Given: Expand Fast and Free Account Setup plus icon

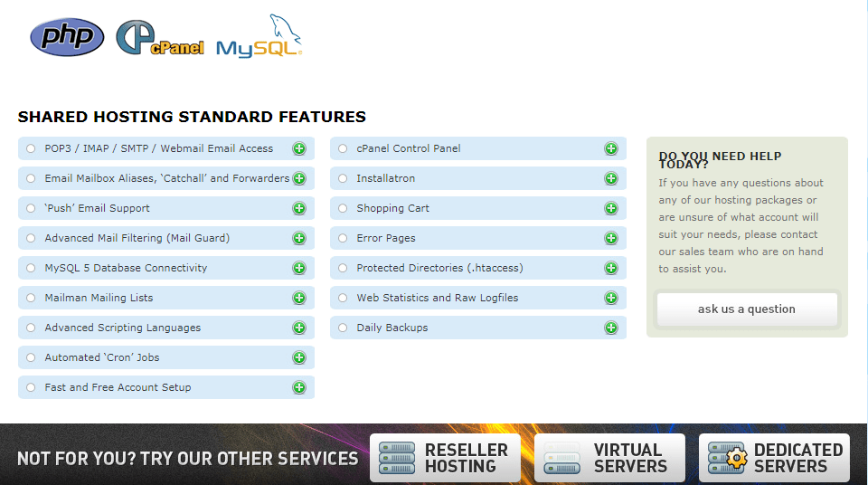Looking at the screenshot, I should pyautogui.click(x=299, y=387).
